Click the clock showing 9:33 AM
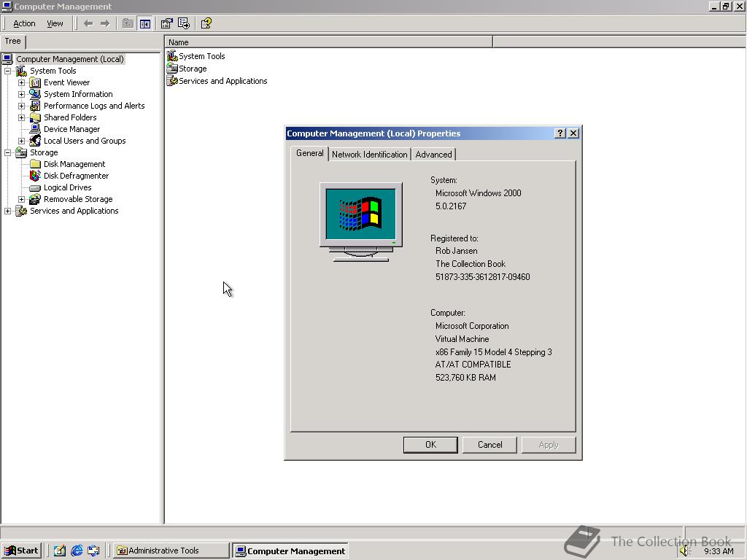This screenshot has height=560, width=747. 719,551
